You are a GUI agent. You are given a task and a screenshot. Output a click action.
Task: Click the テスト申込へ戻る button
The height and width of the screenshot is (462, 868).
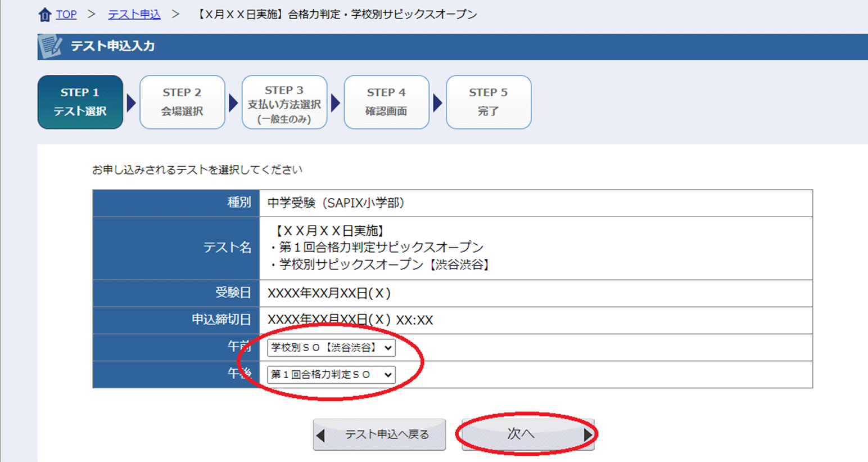[x=379, y=434]
